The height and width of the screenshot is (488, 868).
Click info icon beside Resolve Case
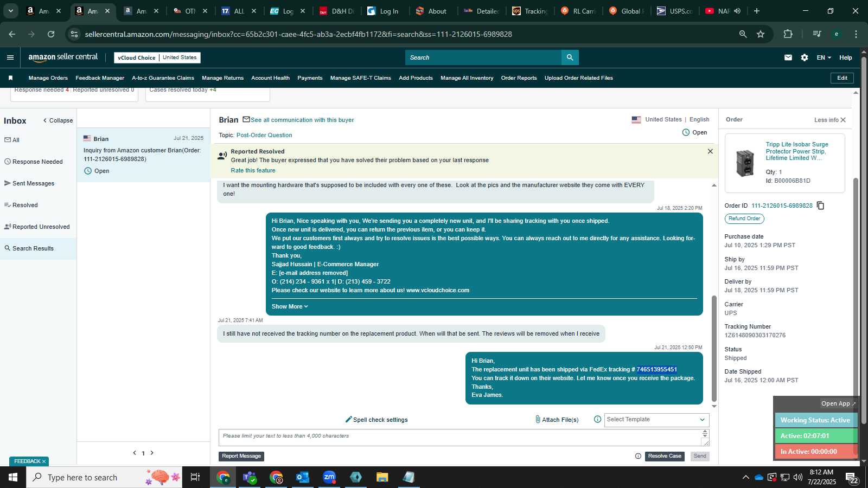pyautogui.click(x=638, y=456)
